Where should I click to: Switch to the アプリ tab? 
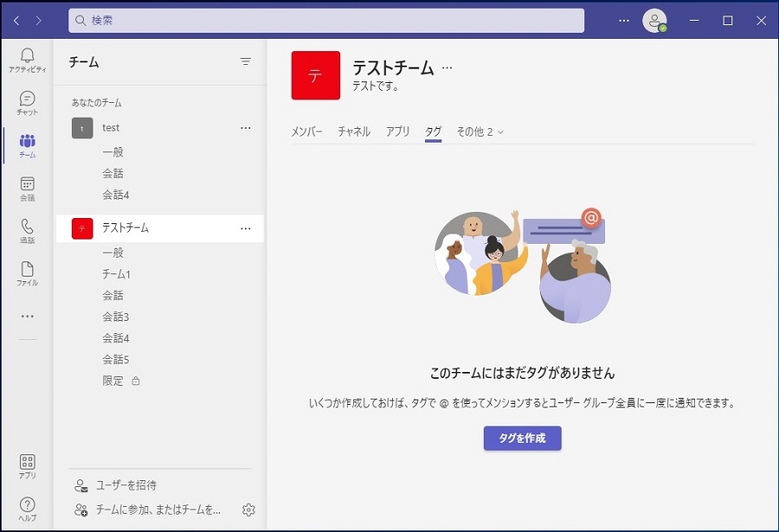(x=398, y=131)
